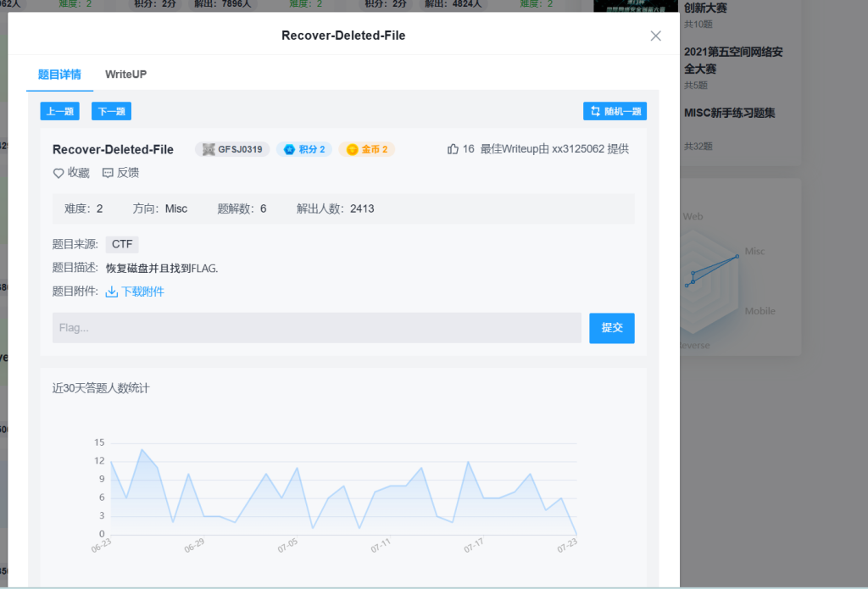Click the CTF source tag
This screenshot has width=868, height=589.
[x=122, y=244]
